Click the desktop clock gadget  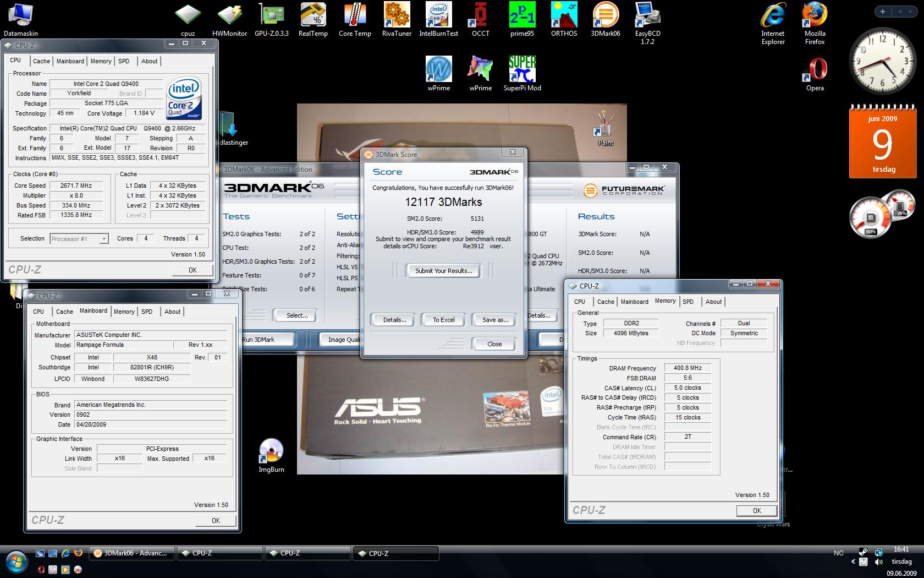point(883,62)
